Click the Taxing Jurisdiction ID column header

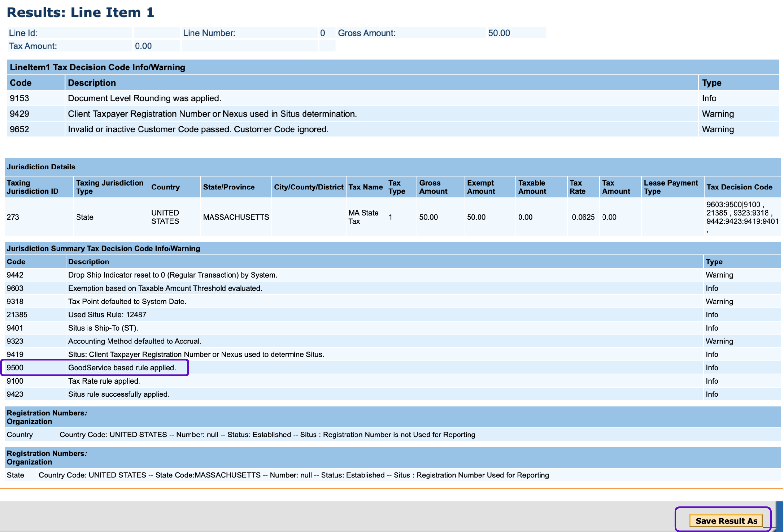(32, 187)
